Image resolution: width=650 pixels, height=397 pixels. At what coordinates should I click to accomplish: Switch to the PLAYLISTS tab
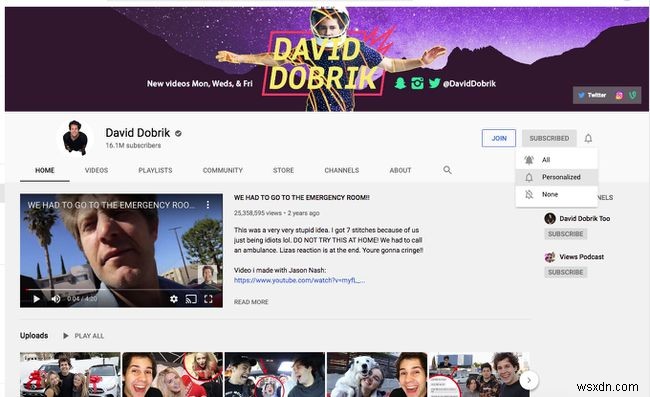point(155,170)
